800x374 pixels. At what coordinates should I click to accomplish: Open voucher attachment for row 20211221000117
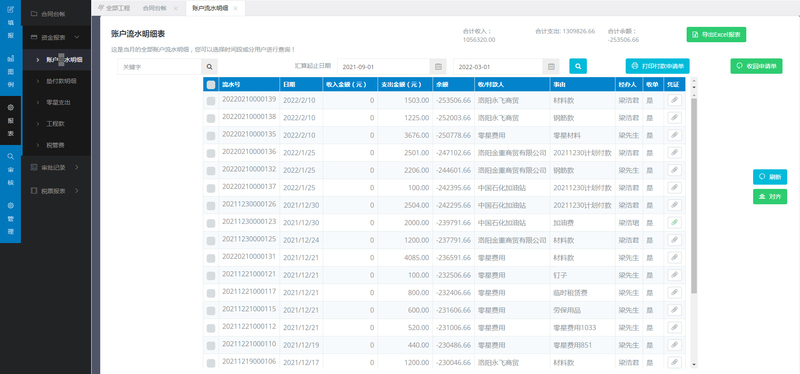coord(674,292)
